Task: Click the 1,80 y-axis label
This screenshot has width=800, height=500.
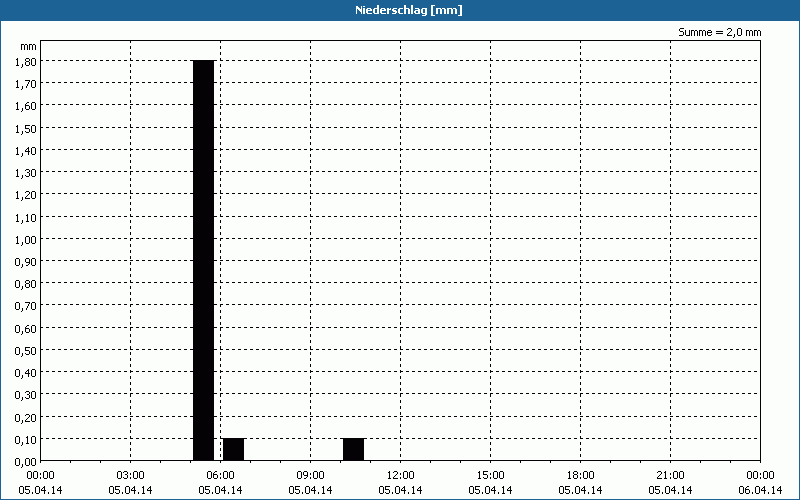Action: pyautogui.click(x=26, y=61)
